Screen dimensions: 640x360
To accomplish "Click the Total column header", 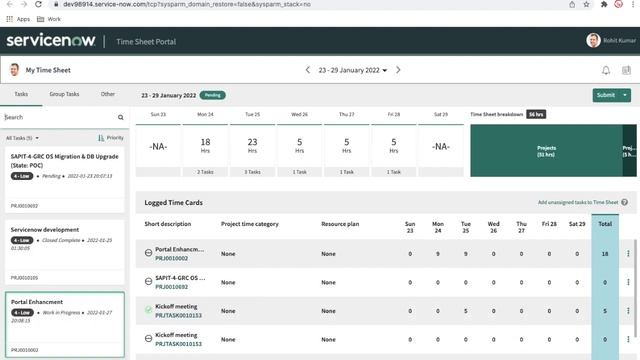I will click(605, 224).
